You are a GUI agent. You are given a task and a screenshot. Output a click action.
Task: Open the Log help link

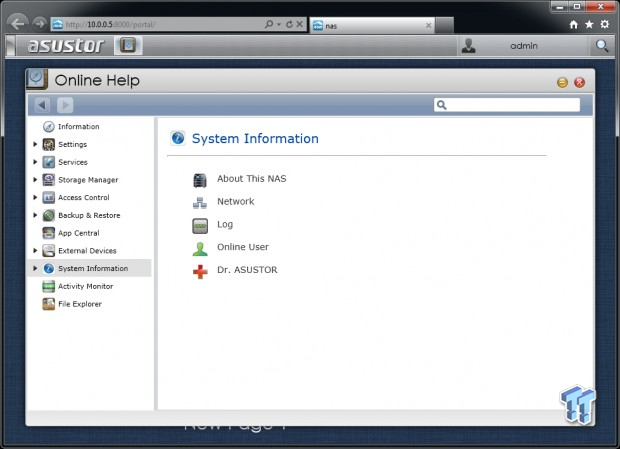225,224
